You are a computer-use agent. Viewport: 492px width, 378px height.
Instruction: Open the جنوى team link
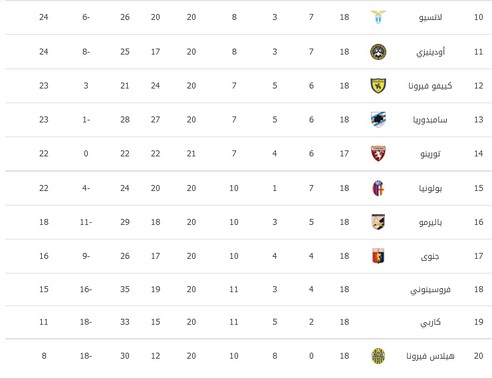[430, 256]
